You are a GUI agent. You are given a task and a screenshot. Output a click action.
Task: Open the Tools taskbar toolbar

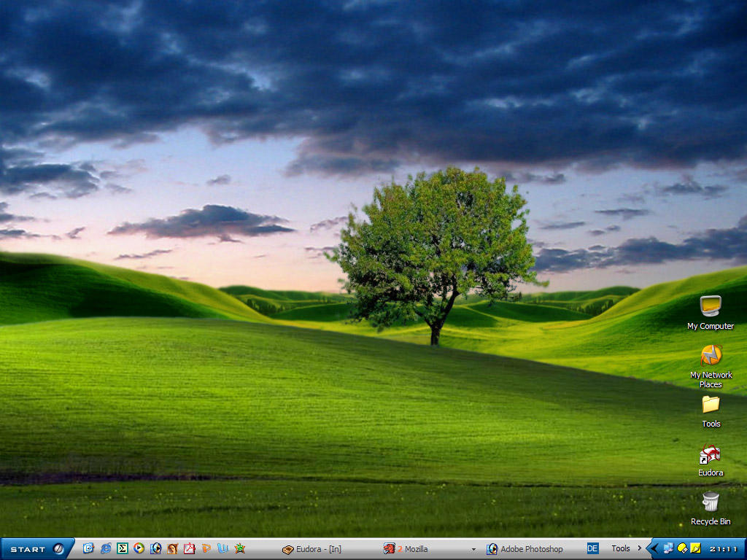click(620, 548)
